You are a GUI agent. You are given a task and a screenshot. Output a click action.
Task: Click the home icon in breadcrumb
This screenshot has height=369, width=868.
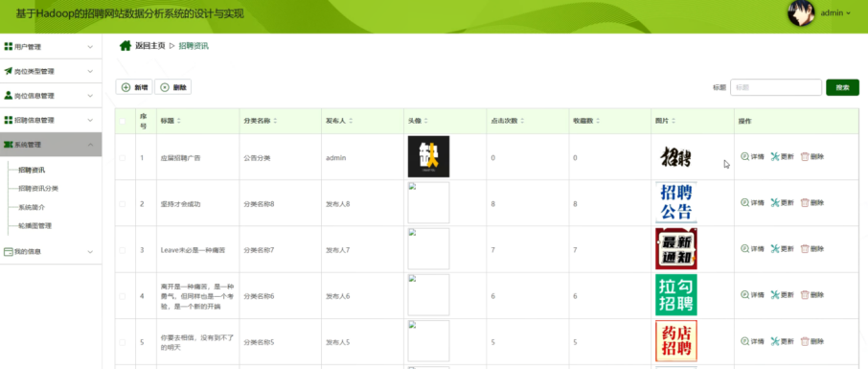(126, 45)
